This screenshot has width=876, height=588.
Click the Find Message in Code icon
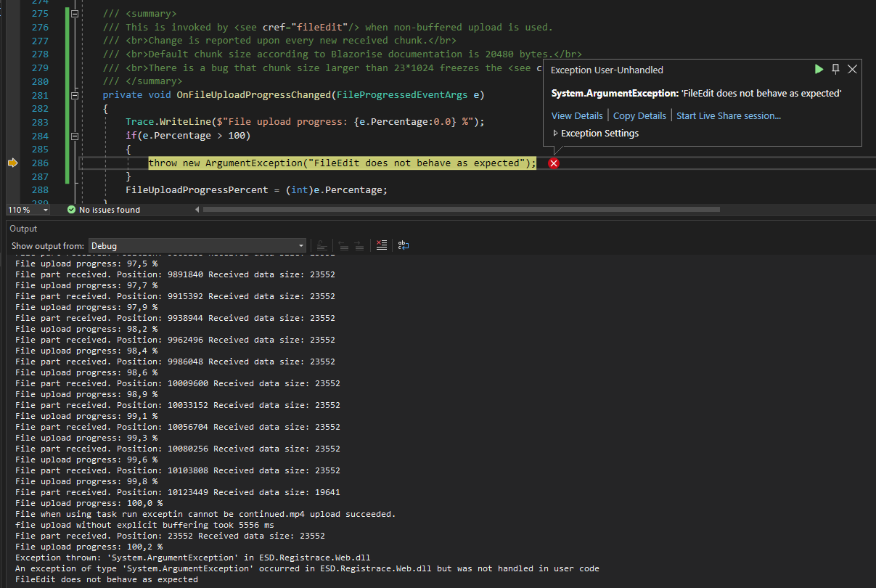(322, 245)
